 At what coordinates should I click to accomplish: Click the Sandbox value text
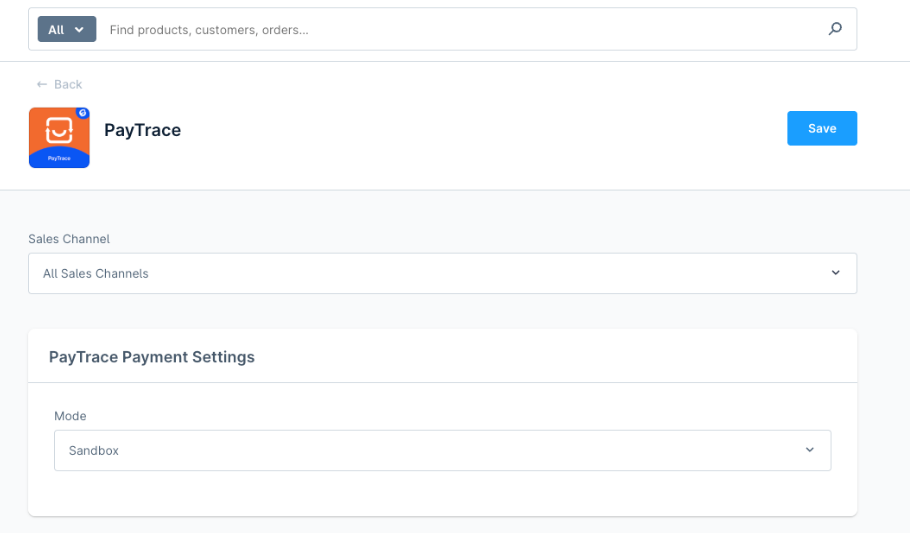tap(94, 451)
